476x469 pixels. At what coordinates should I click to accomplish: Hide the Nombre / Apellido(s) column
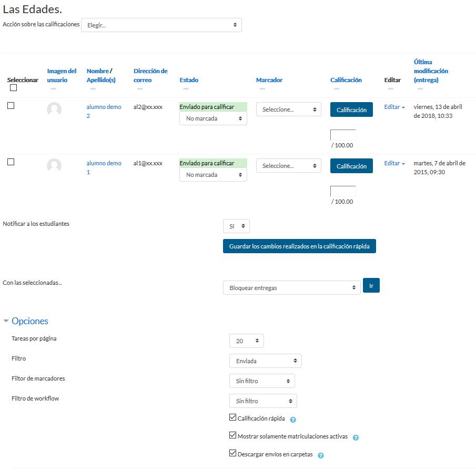93,89
